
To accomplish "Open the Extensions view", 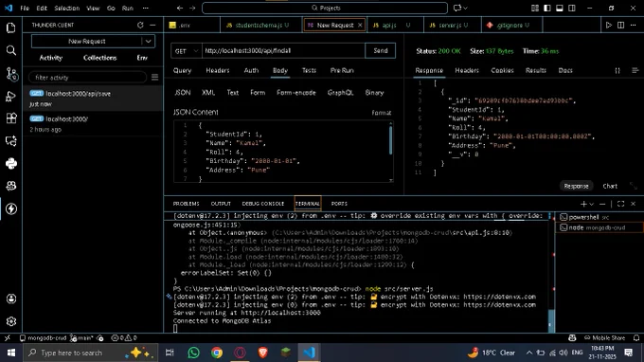I will tap(11, 118).
